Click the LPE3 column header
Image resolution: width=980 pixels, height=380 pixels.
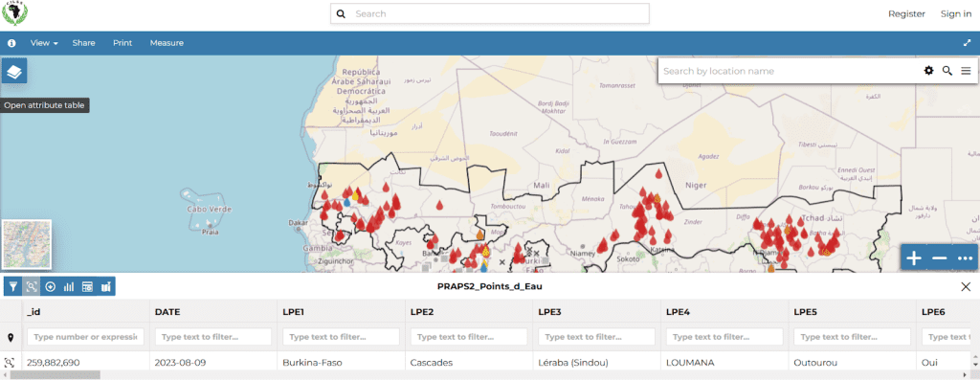597,311
